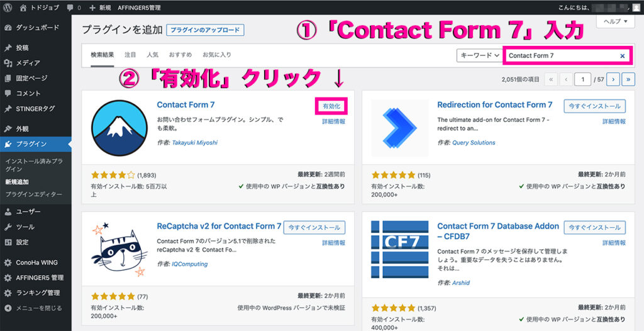Open ツール in sidebar
Screen dimensions: 644x331
point(36,227)
